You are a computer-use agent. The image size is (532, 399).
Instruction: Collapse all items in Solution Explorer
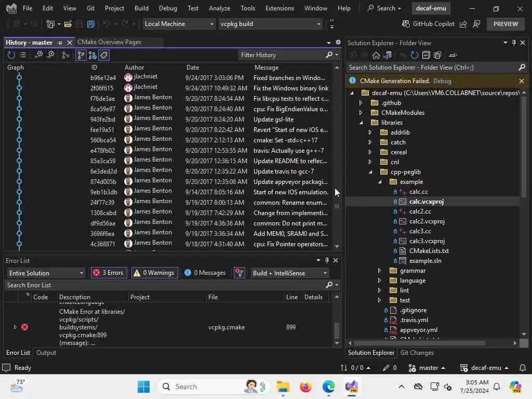[x=426, y=55]
